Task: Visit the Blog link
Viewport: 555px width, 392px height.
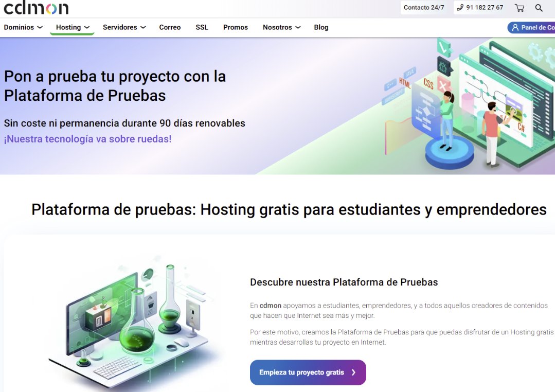Action: [321, 27]
